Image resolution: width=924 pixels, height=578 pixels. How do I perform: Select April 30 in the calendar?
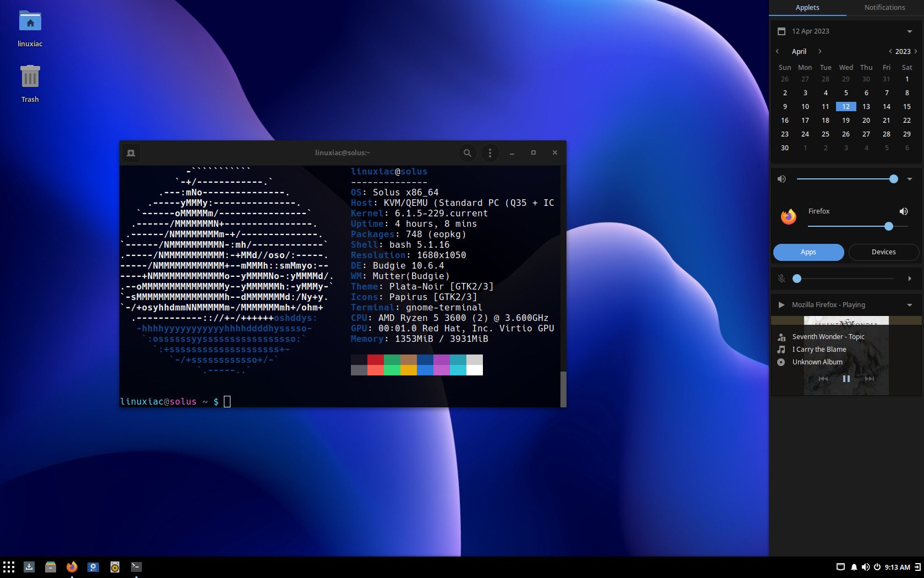click(x=785, y=148)
